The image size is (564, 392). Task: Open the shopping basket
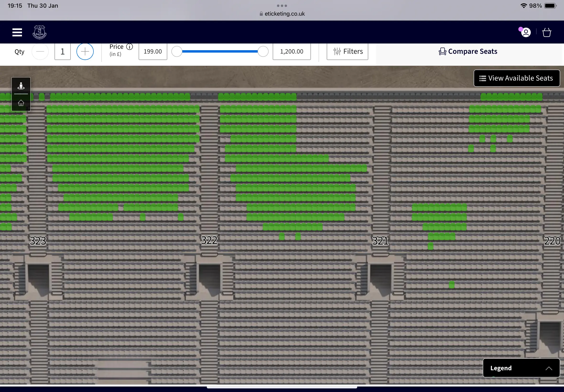click(x=547, y=33)
